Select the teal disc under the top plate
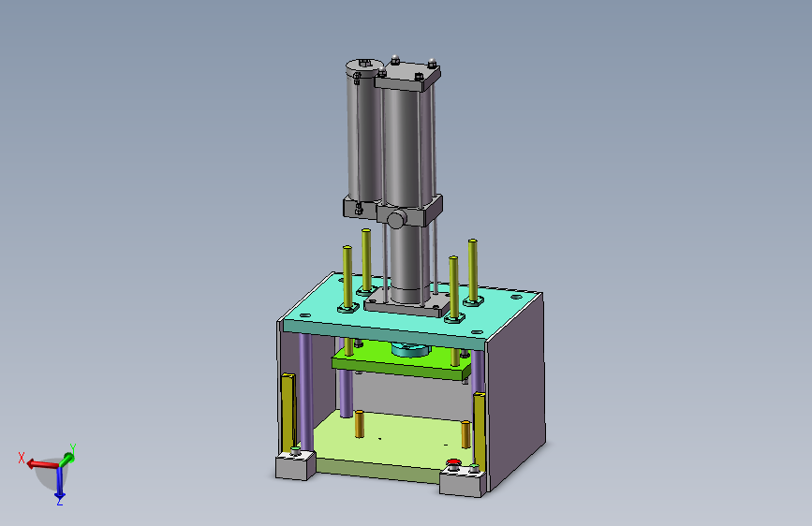This screenshot has height=526, width=812. click(x=410, y=350)
